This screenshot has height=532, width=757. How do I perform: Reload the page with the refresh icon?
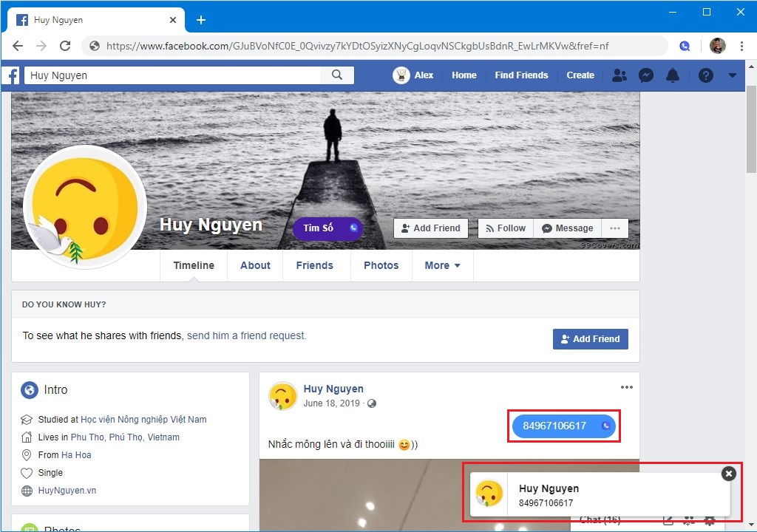(x=65, y=46)
